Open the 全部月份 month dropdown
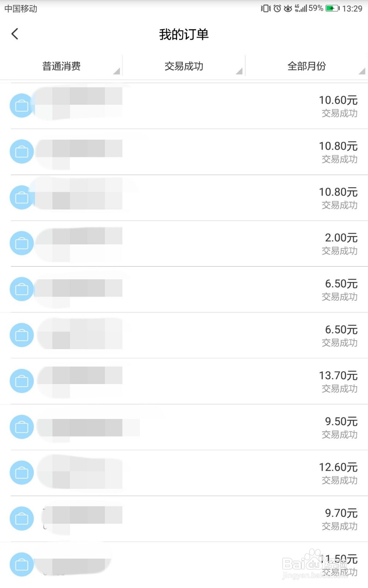 (307, 66)
